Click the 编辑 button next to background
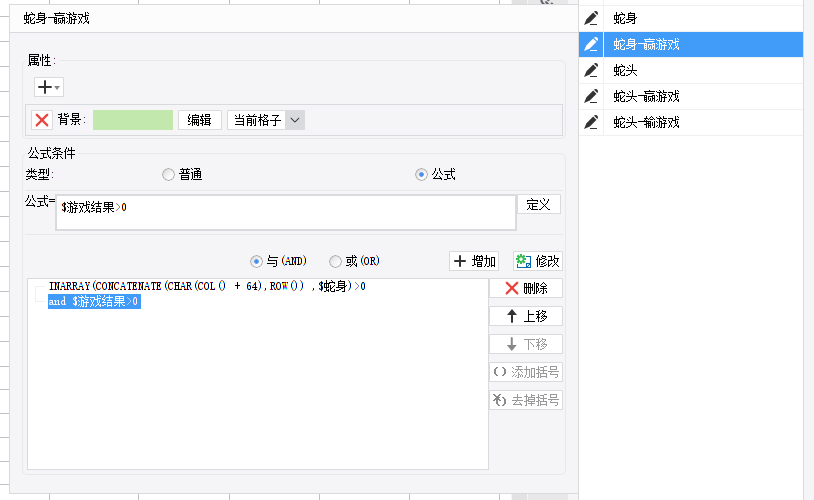Image resolution: width=814 pixels, height=500 pixels. 200,120
